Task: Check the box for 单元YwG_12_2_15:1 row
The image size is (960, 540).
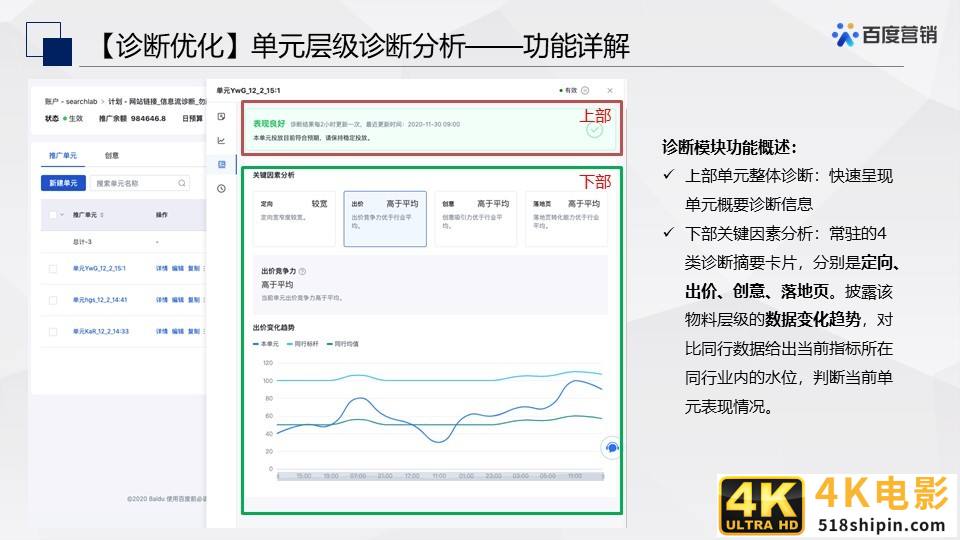Action: pos(53,269)
